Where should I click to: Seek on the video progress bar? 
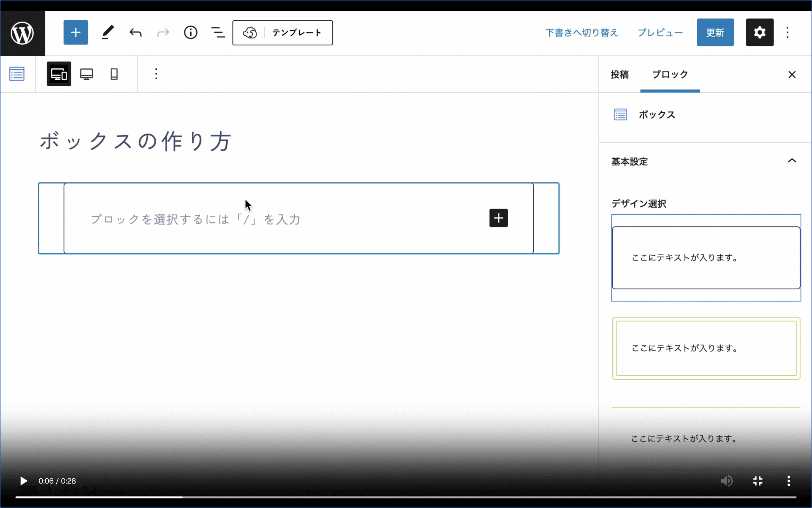[x=406, y=497]
